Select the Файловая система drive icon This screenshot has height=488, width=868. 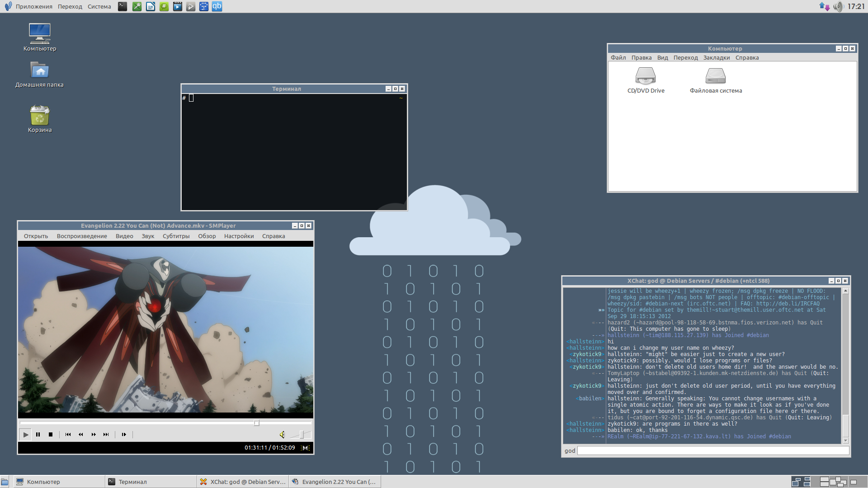coord(716,80)
